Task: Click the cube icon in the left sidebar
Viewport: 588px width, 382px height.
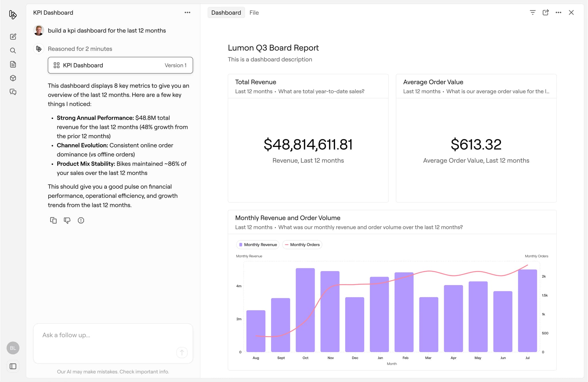Action: coord(13,78)
